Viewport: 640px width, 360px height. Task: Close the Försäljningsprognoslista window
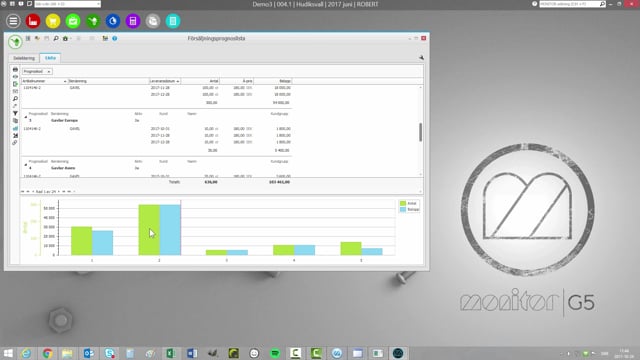[424, 38]
